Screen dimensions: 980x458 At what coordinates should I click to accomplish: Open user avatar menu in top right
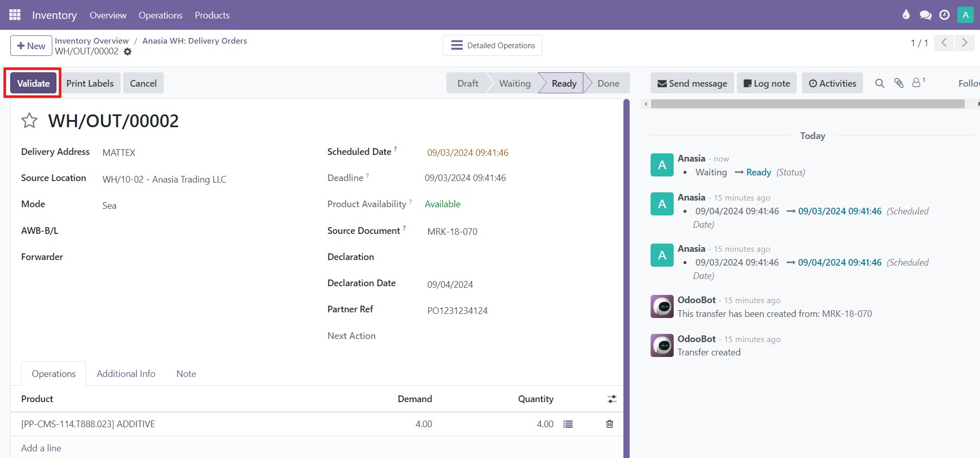click(x=965, y=15)
